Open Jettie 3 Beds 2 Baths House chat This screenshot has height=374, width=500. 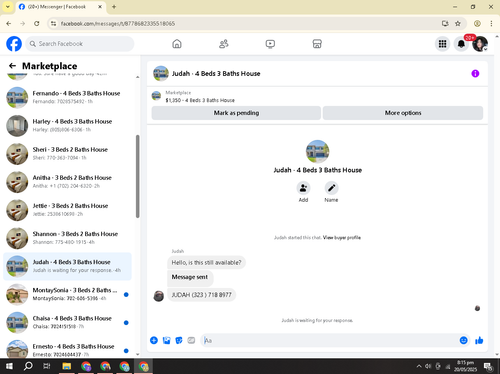pyautogui.click(x=67, y=210)
